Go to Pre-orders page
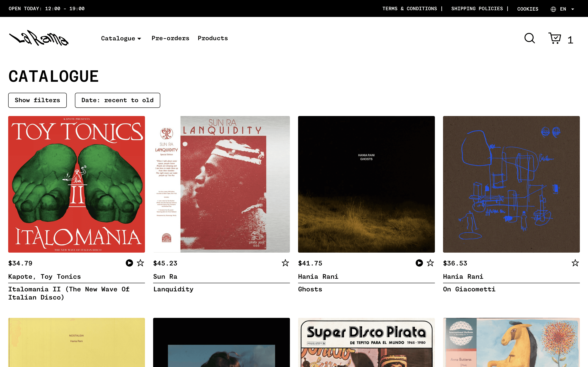588x367 pixels. coord(170,38)
